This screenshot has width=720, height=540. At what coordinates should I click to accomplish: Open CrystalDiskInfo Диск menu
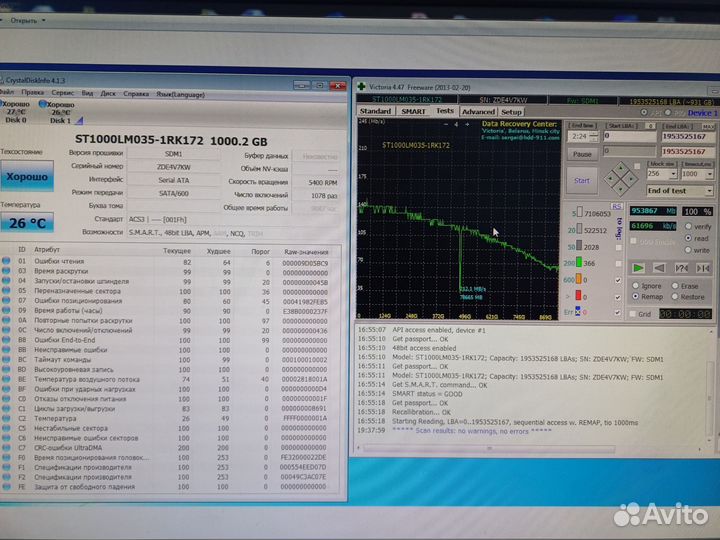coord(108,93)
